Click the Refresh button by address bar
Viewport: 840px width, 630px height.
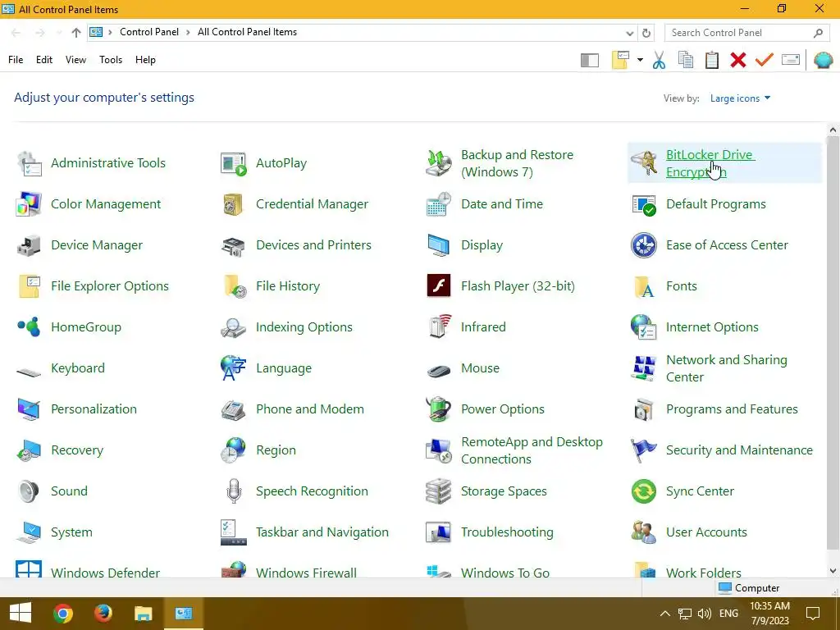click(x=646, y=33)
